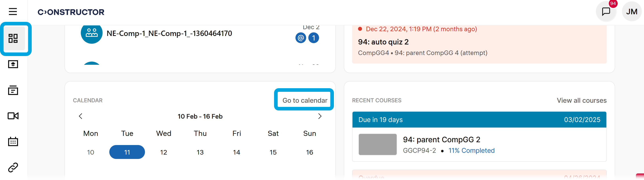This screenshot has height=180, width=644.
Task: Open the dashboard sidebar icon
Action: (x=13, y=38)
